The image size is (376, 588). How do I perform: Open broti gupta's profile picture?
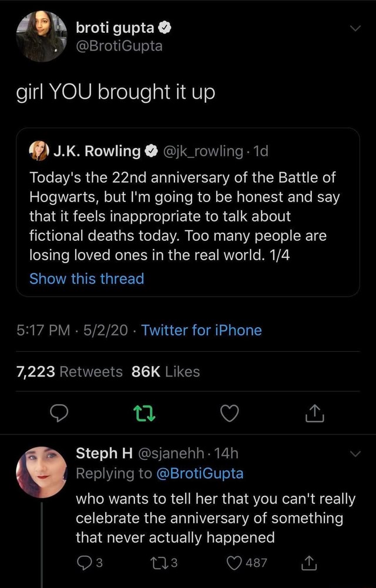pos(41,36)
